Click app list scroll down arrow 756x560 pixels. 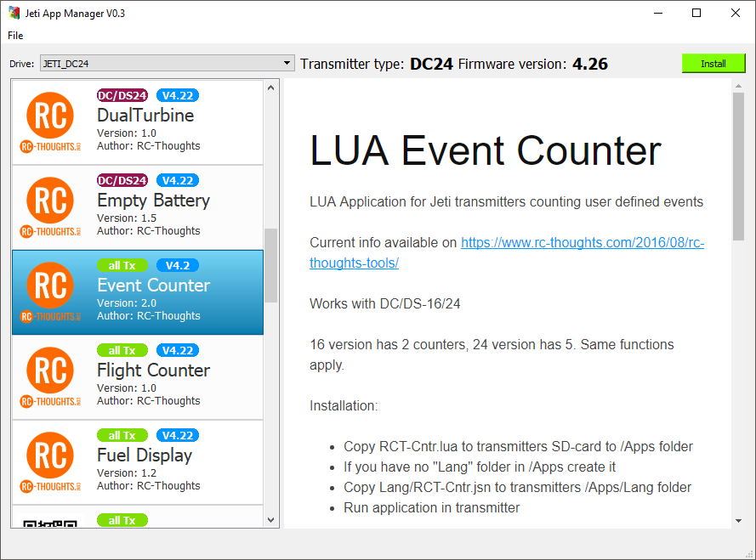pyautogui.click(x=270, y=520)
